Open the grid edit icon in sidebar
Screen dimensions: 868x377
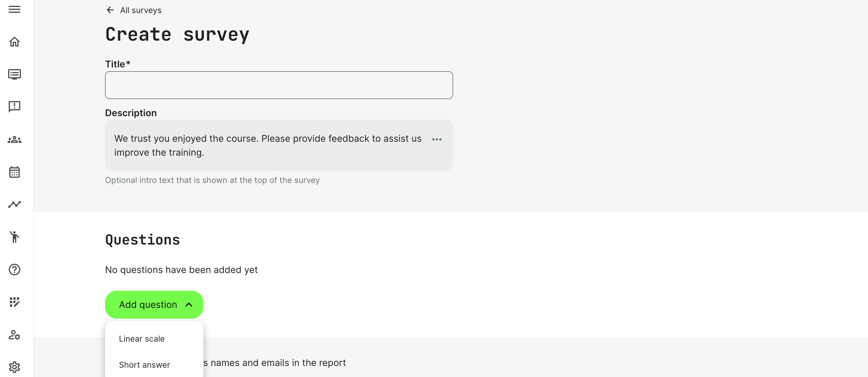15,302
